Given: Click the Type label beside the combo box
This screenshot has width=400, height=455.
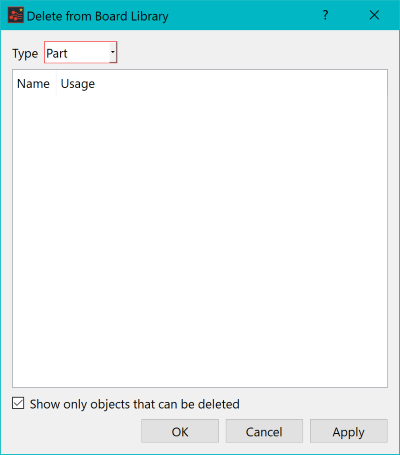Looking at the screenshot, I should (x=25, y=53).
